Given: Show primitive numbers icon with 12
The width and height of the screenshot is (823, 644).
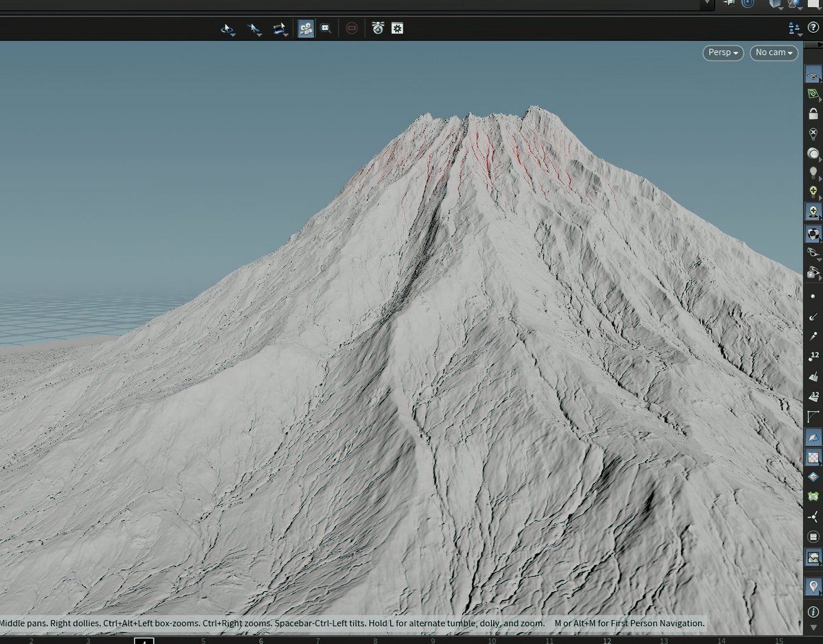Looking at the screenshot, I should coord(813,396).
